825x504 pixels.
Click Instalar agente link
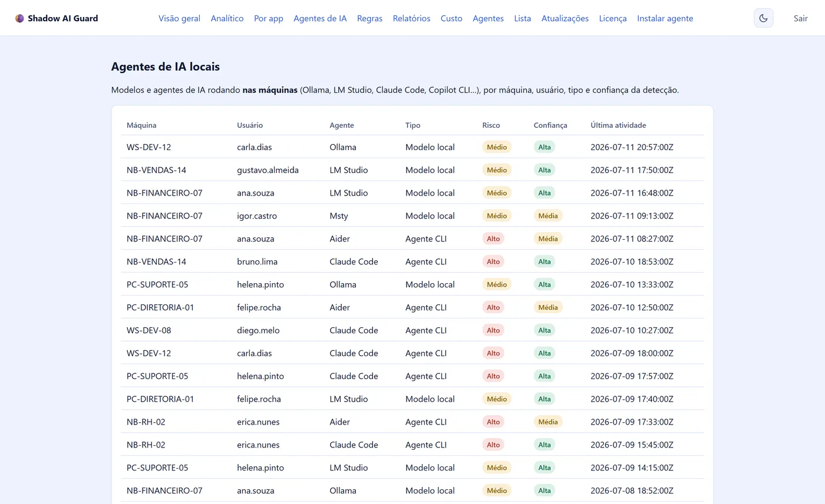(x=665, y=18)
